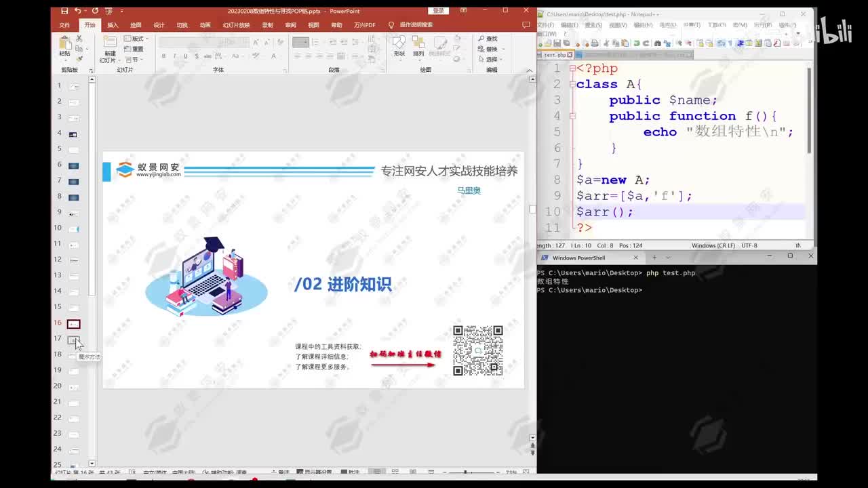Open the Slide Show (幻灯片放映) ribbon tab
The height and width of the screenshot is (488, 868).
click(236, 25)
